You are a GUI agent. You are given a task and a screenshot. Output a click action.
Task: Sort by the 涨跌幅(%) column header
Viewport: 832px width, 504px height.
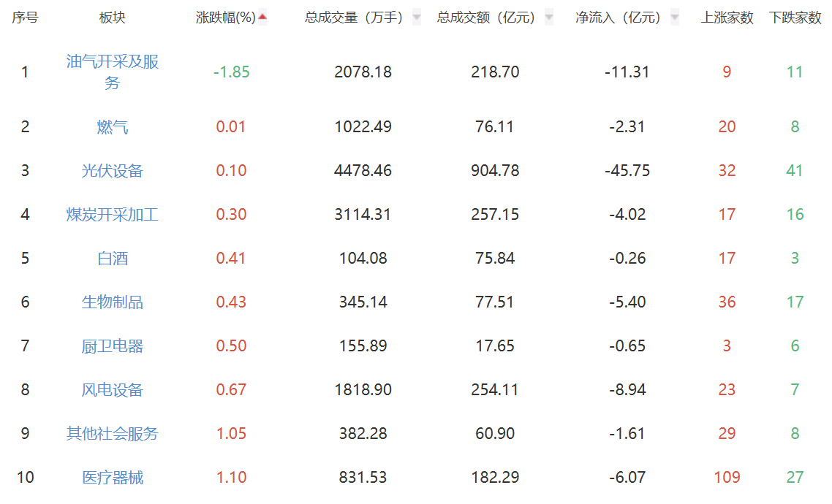click(226, 18)
